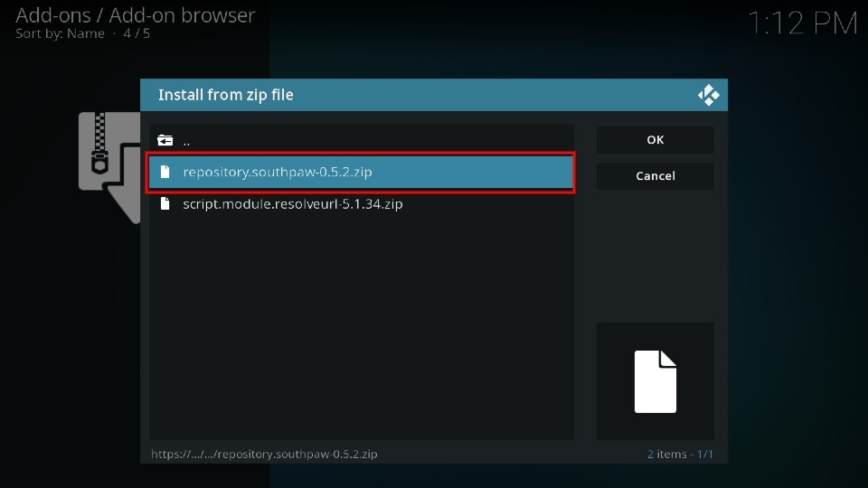The width and height of the screenshot is (868, 488).
Task: Click the '2 items - 1/1' counter
Action: click(x=680, y=454)
